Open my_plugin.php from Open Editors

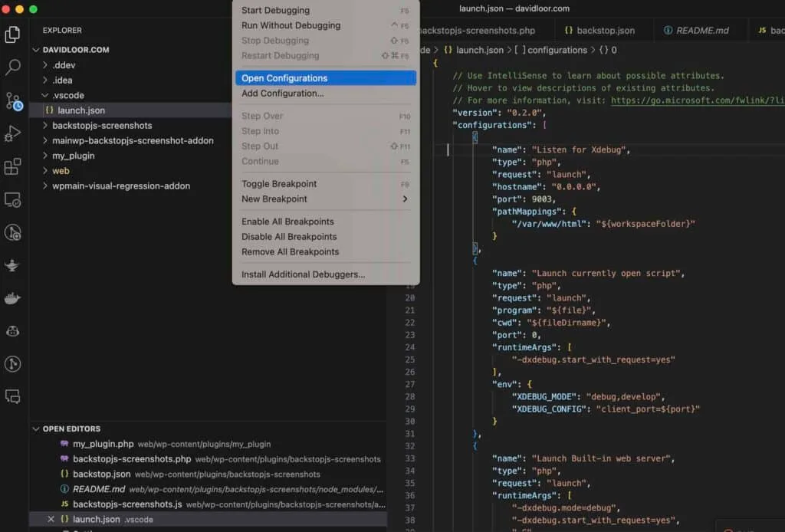click(x=103, y=444)
